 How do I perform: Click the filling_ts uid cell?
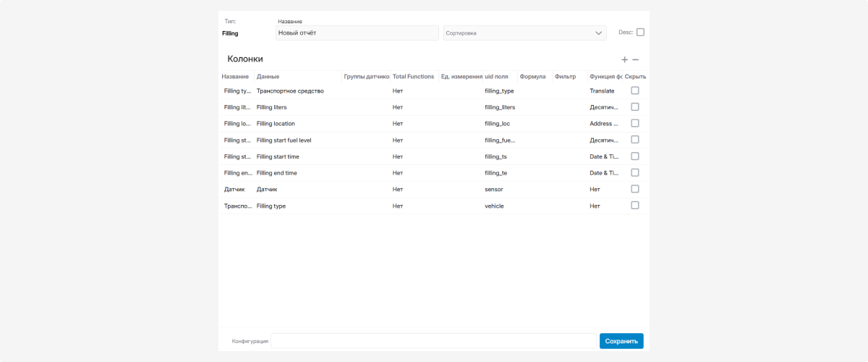pos(495,156)
